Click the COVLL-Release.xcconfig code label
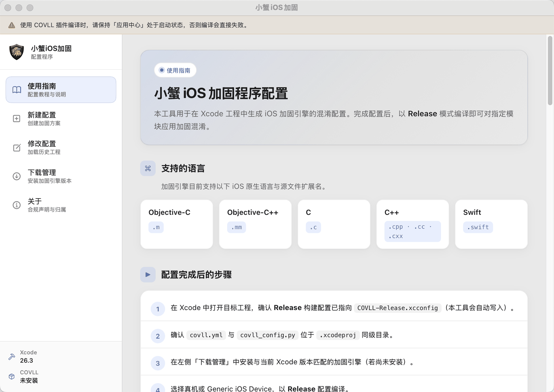 coord(398,308)
